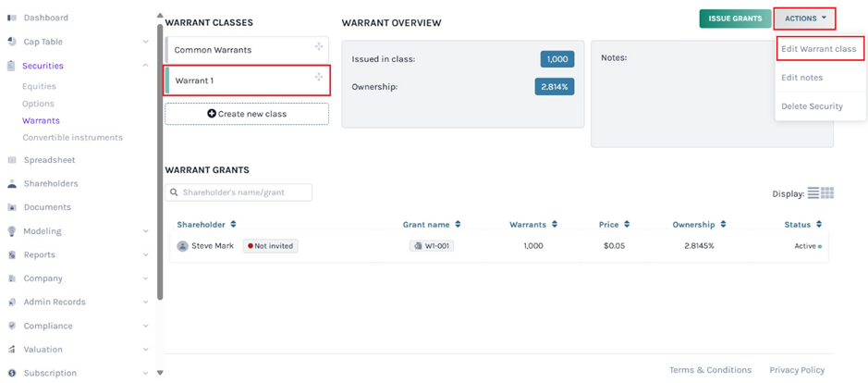This screenshot has height=383, width=868.
Task: Select Delete Security menu option
Action: 812,106
